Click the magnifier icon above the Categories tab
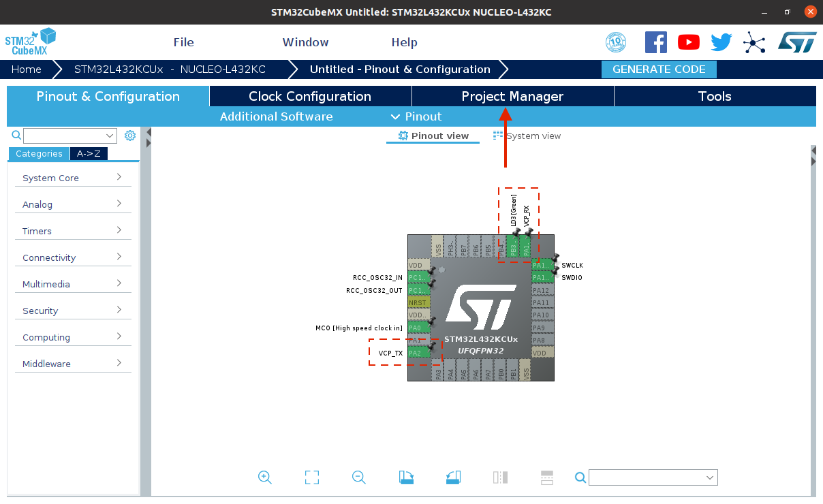The image size is (823, 504). [16, 136]
